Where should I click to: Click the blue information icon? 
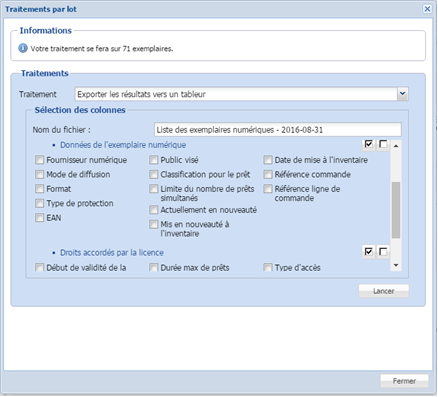(23, 48)
